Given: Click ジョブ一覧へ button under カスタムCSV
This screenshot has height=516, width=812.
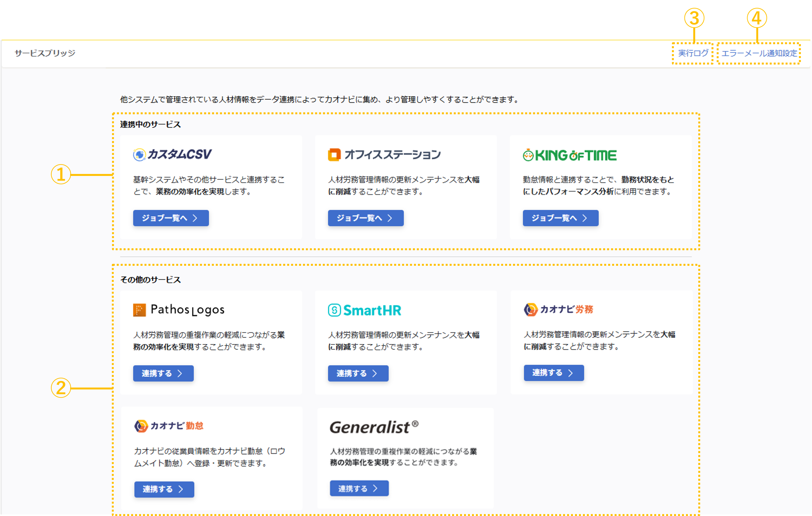Looking at the screenshot, I should click(x=171, y=218).
